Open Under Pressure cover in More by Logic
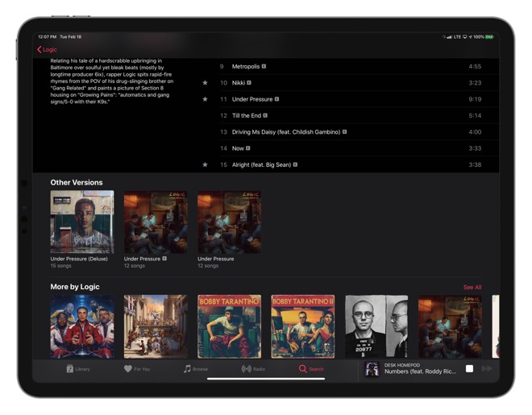Image resolution: width=532 pixels, height=415 pixels. [451, 326]
